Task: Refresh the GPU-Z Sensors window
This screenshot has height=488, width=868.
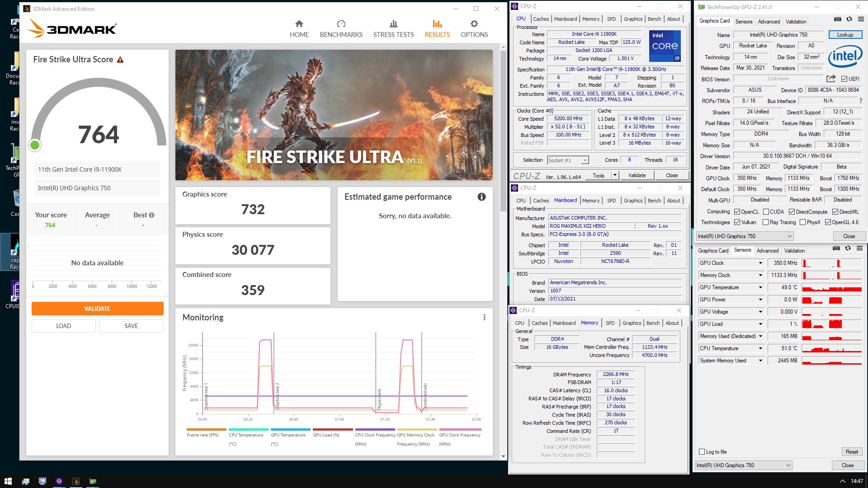Action: [848, 249]
